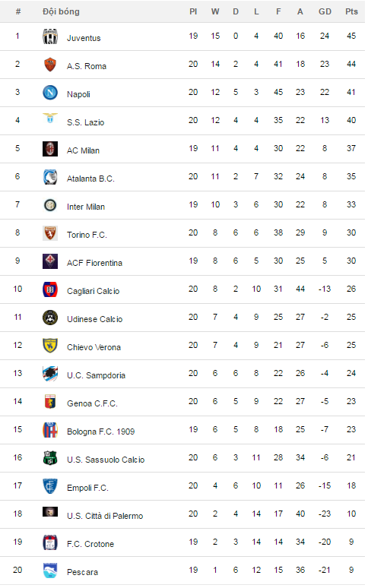
Task: Click the AC Milan club crest
Action: [x=50, y=149]
